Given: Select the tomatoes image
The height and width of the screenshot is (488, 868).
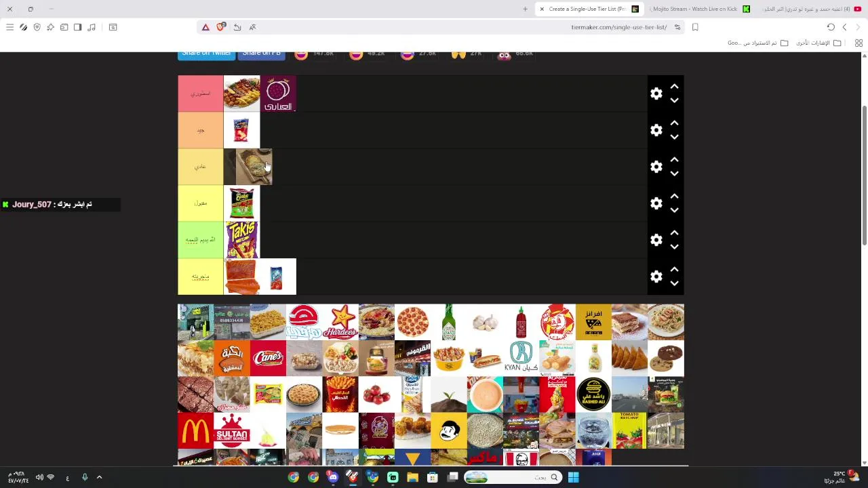Looking at the screenshot, I should pos(376,394).
